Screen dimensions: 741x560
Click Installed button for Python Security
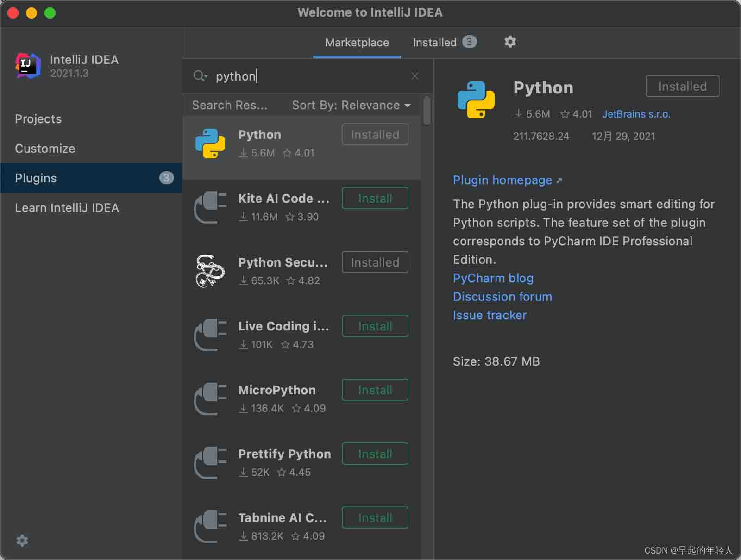point(375,262)
